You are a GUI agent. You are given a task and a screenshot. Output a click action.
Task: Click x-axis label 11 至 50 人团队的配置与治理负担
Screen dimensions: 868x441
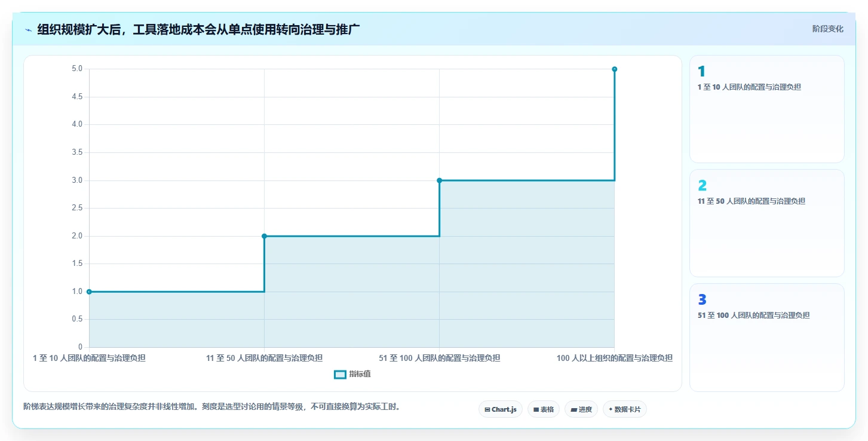[x=264, y=358]
